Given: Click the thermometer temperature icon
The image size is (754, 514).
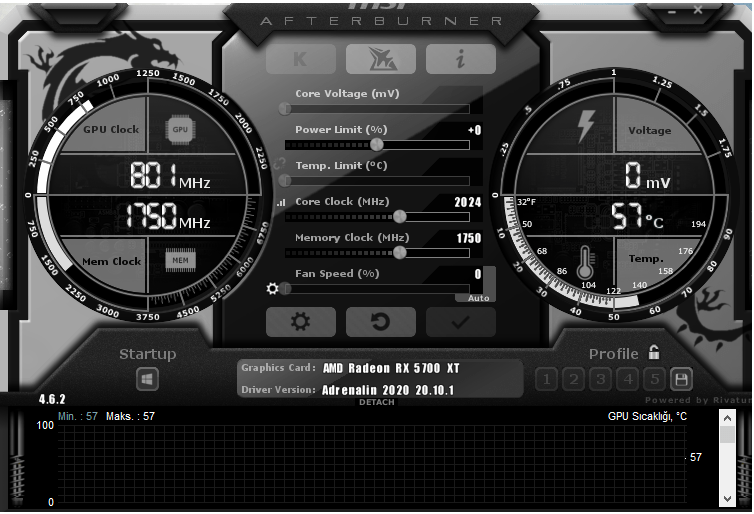Looking at the screenshot, I should pyautogui.click(x=585, y=263).
